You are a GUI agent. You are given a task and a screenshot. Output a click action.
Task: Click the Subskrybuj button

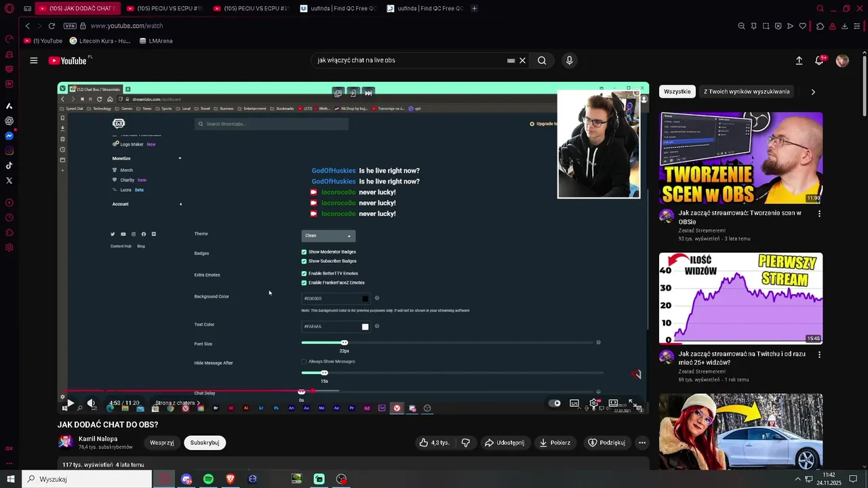click(x=205, y=443)
